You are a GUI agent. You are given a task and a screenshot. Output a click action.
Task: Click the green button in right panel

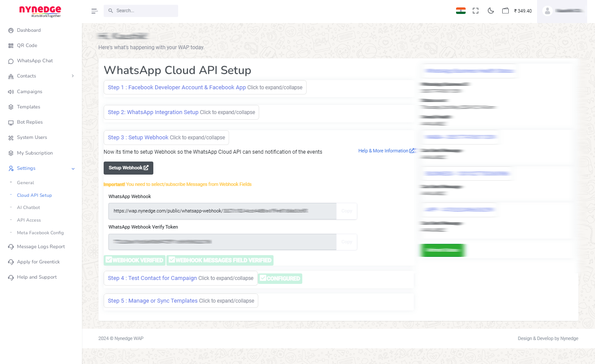coord(443,250)
